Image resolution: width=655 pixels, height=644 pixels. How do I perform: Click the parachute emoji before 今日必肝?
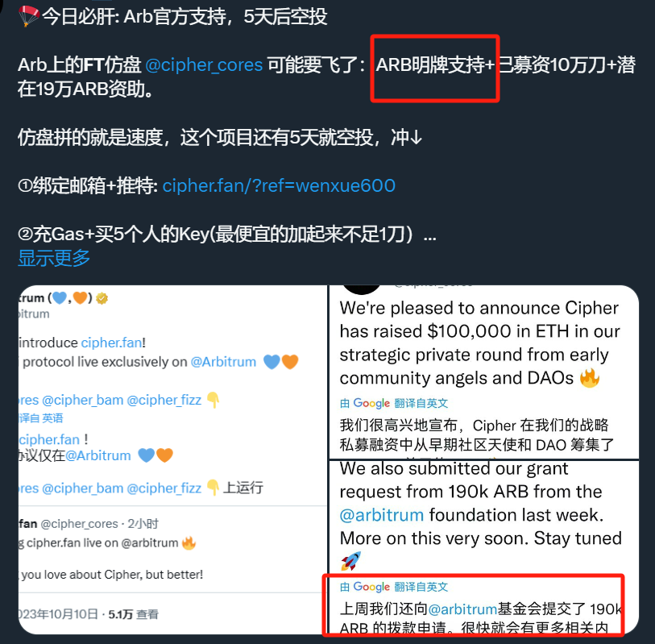click(x=29, y=16)
